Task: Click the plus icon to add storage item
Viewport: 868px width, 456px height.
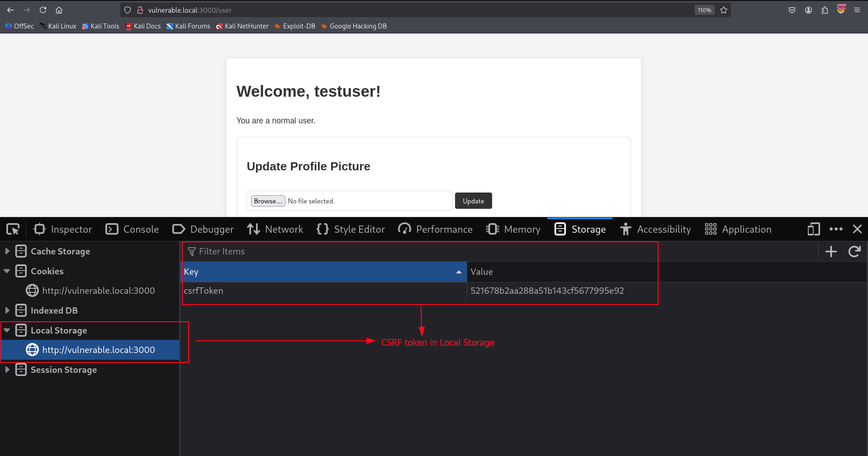Action: [x=831, y=251]
